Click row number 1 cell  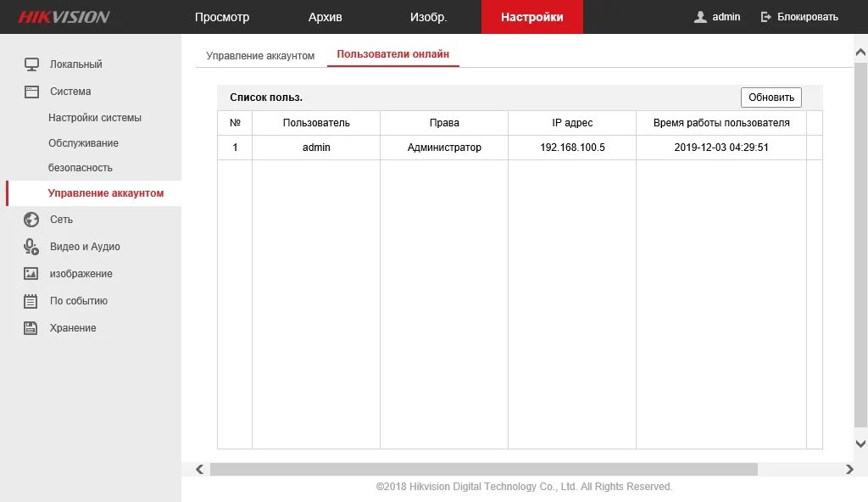point(235,148)
